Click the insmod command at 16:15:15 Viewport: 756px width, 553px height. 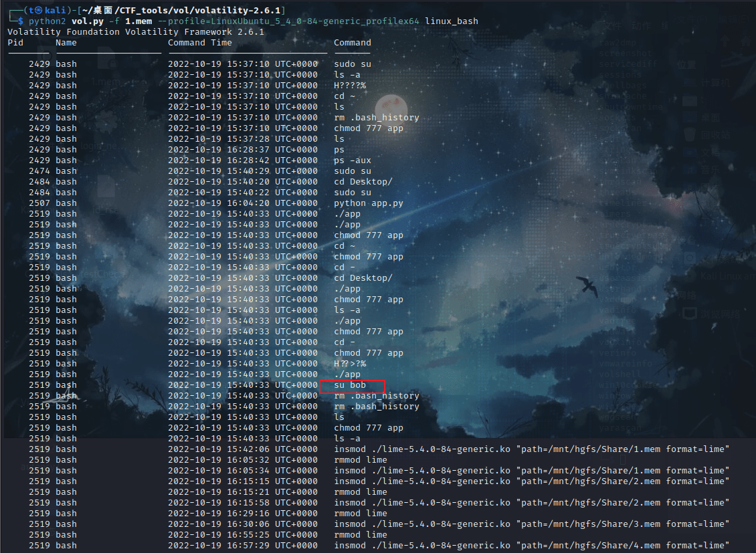pos(532,481)
